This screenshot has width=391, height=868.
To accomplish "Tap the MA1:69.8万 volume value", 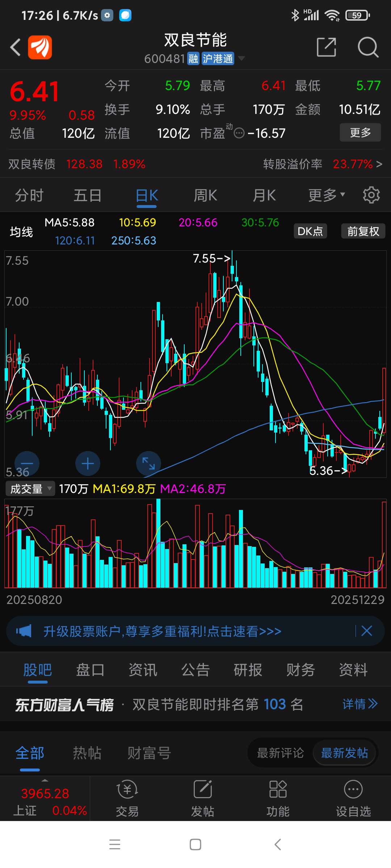I will pos(124,489).
